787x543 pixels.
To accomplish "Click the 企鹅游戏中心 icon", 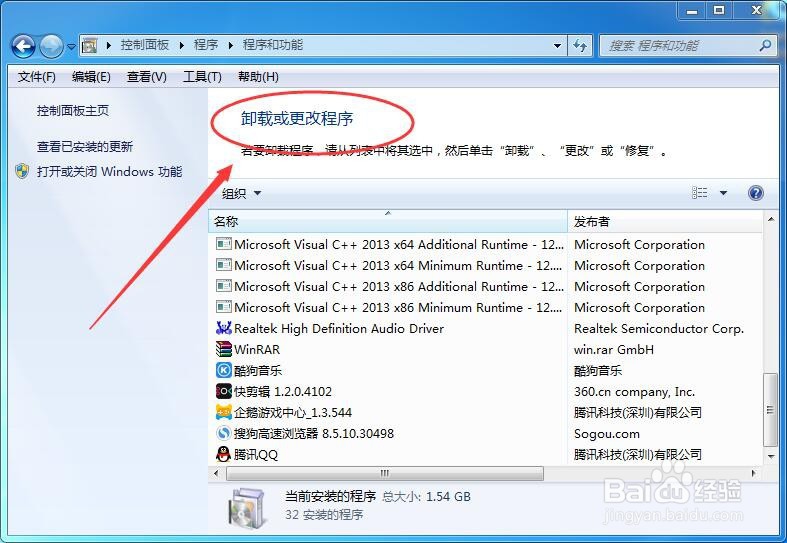I will click(x=223, y=412).
